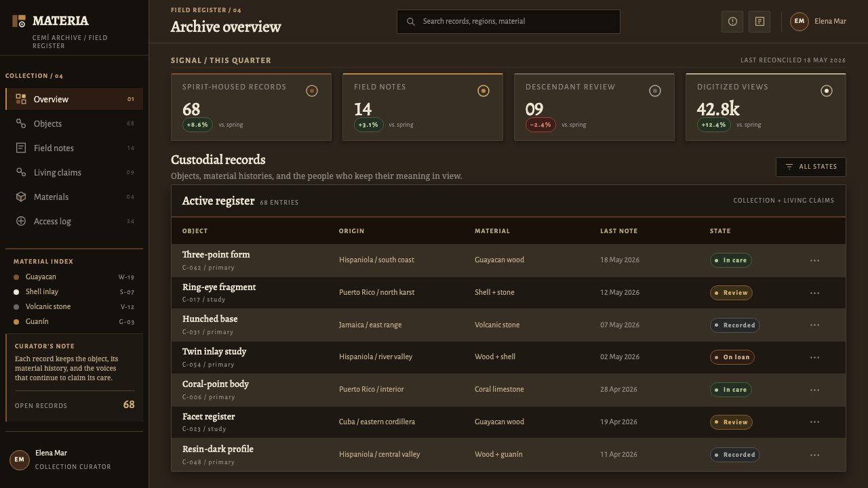Click the Materia logo icon
Screen dimensions: 868x488
[19, 21]
